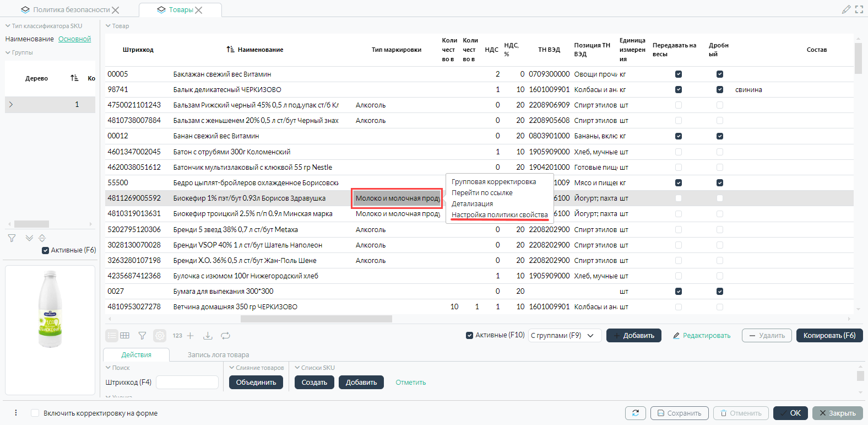The image size is (868, 425).
Task: Collapse the 'Слияние товаров' section
Action: tap(232, 368)
